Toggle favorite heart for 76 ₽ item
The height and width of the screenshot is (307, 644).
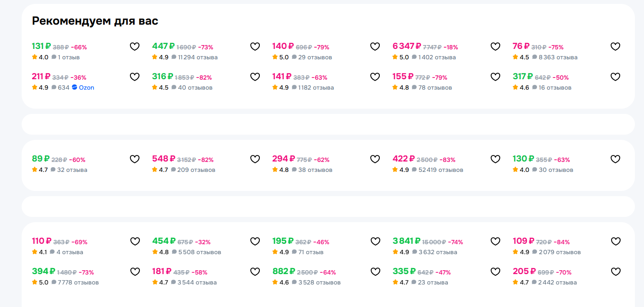click(x=615, y=47)
